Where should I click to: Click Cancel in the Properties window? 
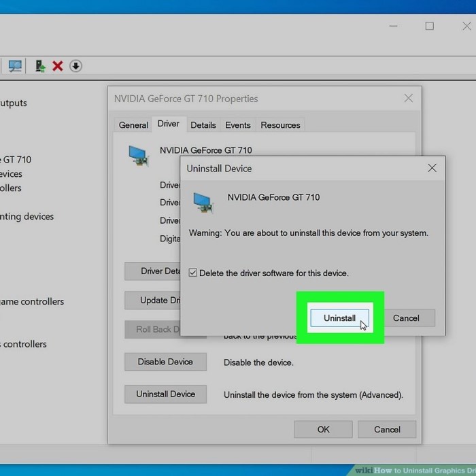point(387,429)
